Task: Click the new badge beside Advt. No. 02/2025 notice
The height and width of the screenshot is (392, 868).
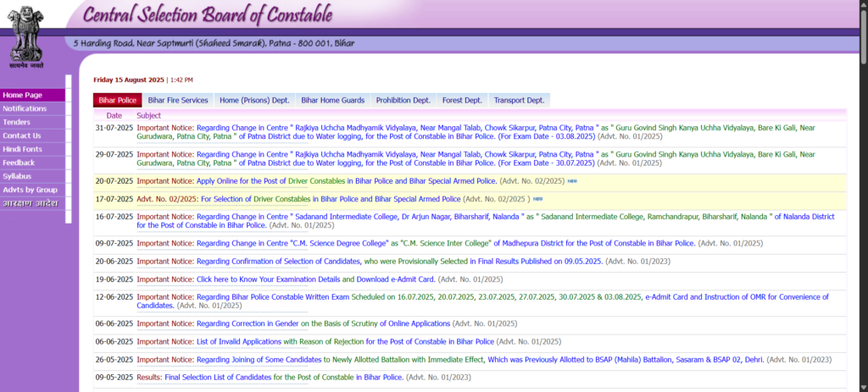Action: tap(537, 199)
